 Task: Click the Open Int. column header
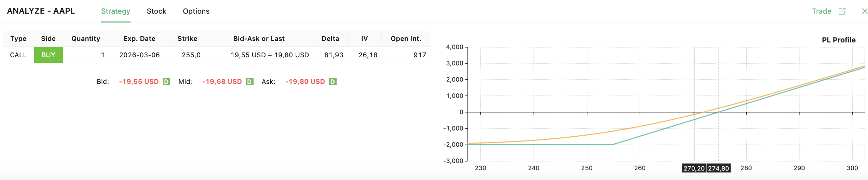pyautogui.click(x=406, y=39)
